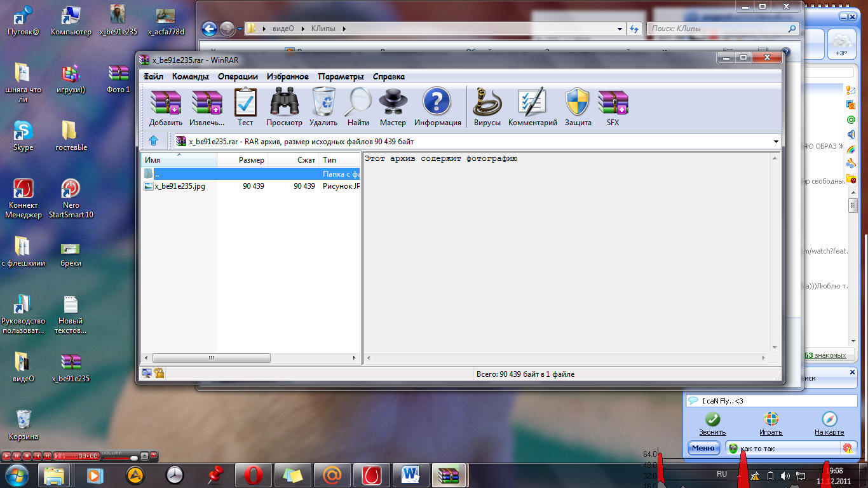Select the x_be91e235.jpg file row
Screen dimensions: 868x488
(x=251, y=186)
